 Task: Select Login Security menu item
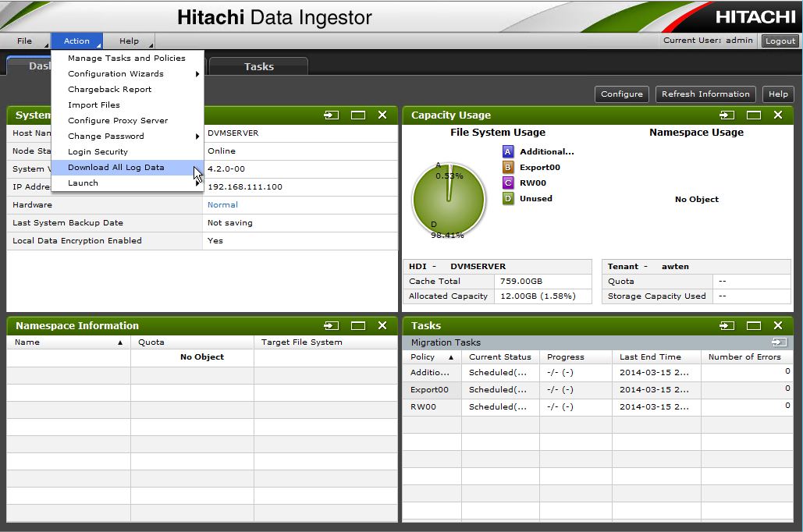127,152
